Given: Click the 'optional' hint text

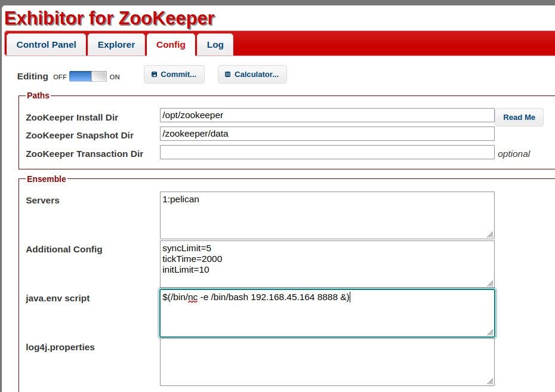Looking at the screenshot, I should point(514,154).
